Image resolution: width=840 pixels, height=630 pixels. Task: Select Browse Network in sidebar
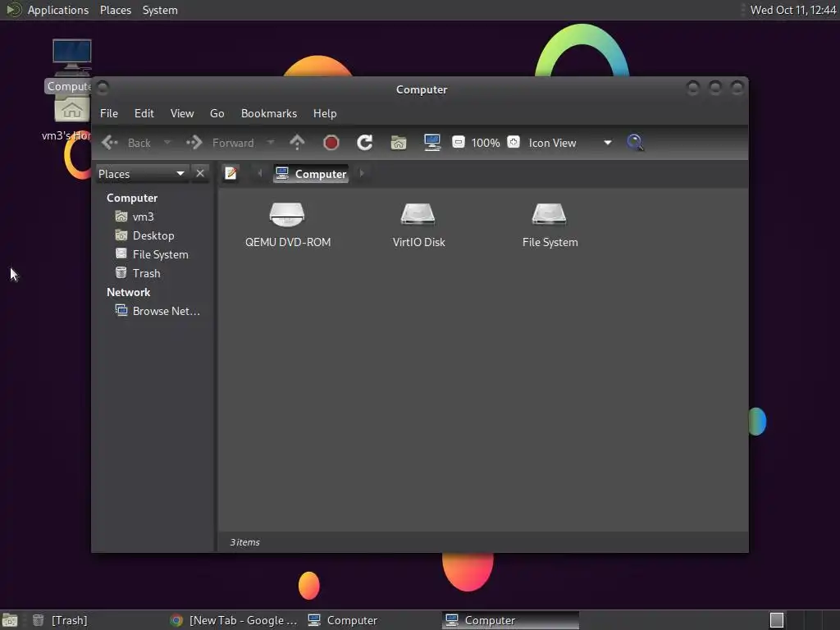(x=157, y=311)
